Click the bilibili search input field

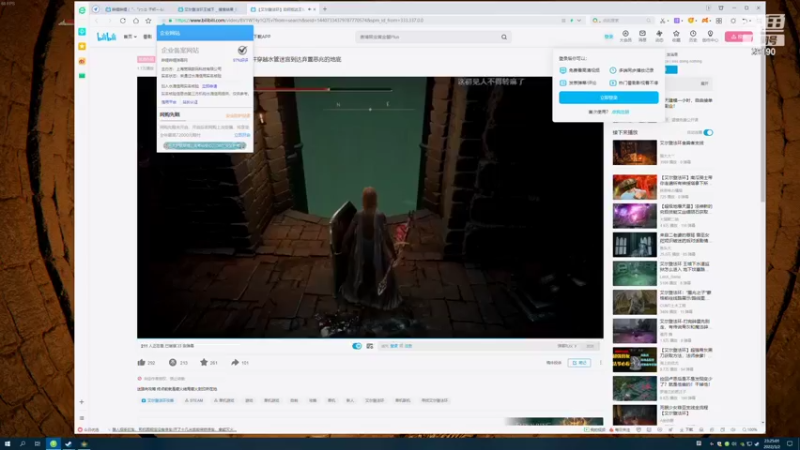pyautogui.click(x=429, y=37)
